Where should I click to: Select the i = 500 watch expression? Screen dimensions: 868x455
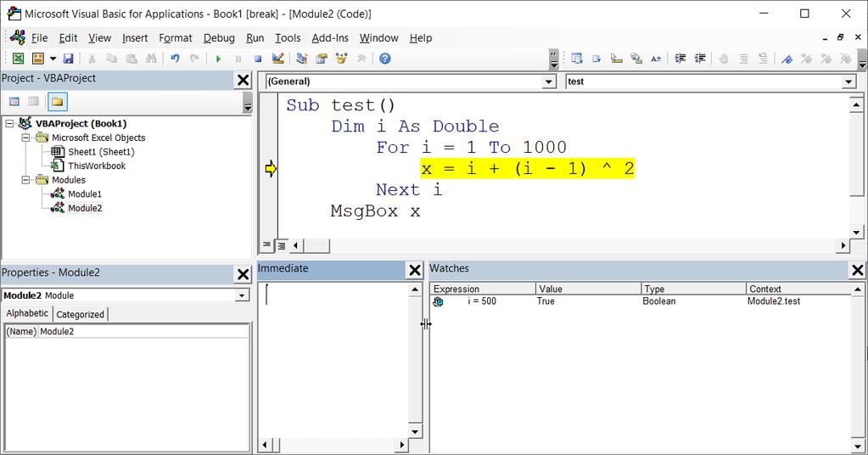pyautogui.click(x=482, y=301)
